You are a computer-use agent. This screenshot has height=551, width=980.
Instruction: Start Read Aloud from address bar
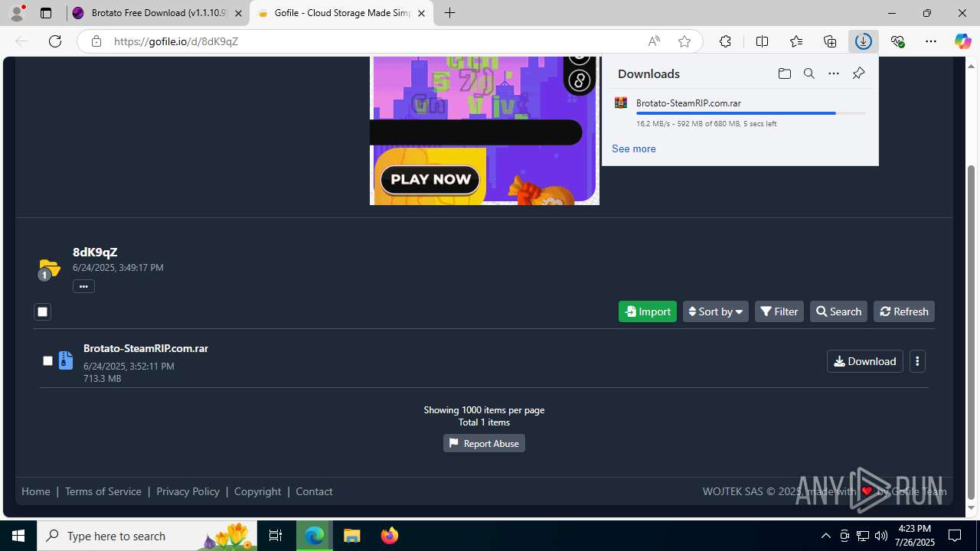click(654, 41)
